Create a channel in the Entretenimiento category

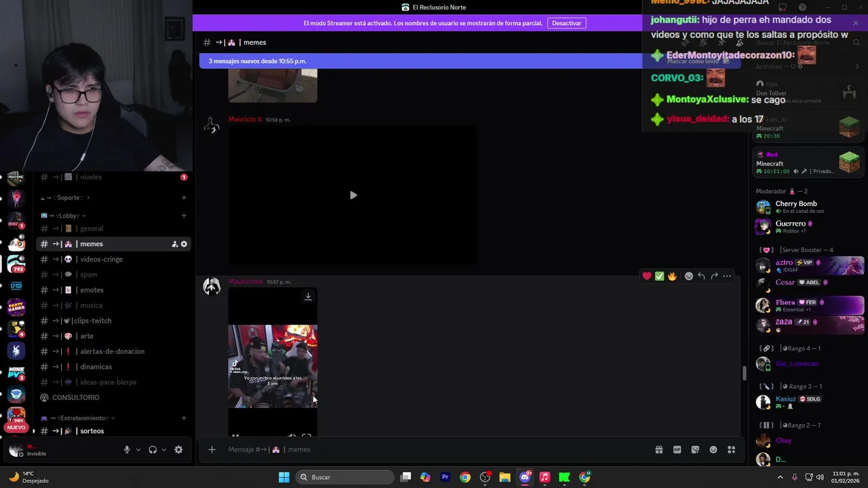click(184, 418)
